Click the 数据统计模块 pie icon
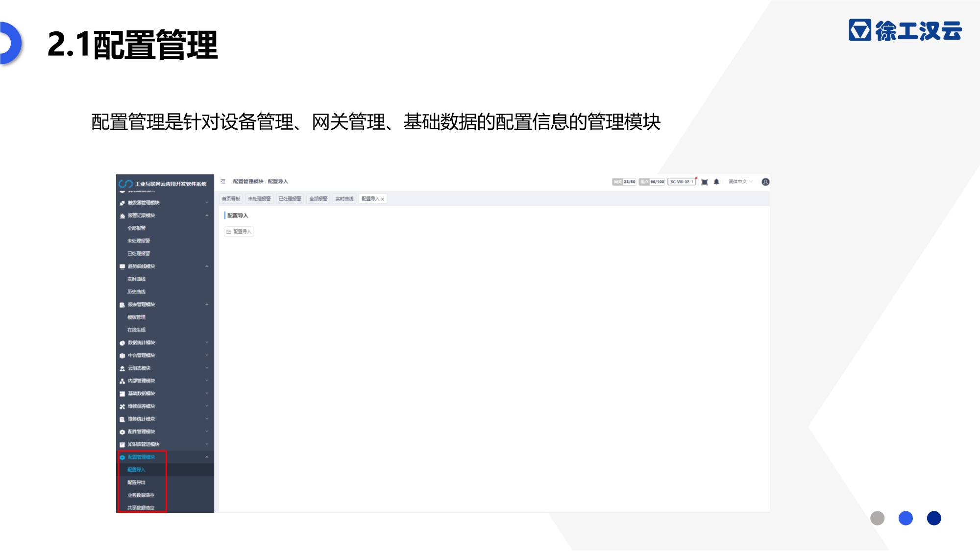Screen dimensions: 980x551 (x=122, y=343)
